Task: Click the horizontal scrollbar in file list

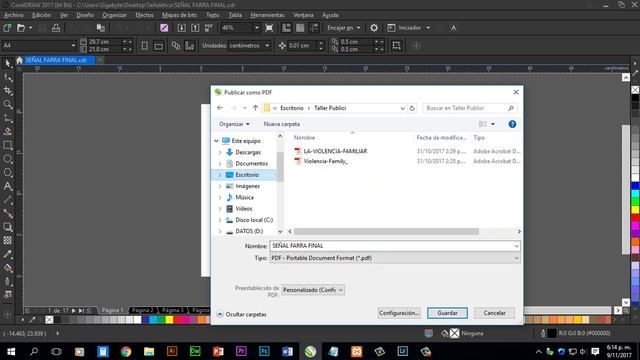Action: [x=386, y=231]
